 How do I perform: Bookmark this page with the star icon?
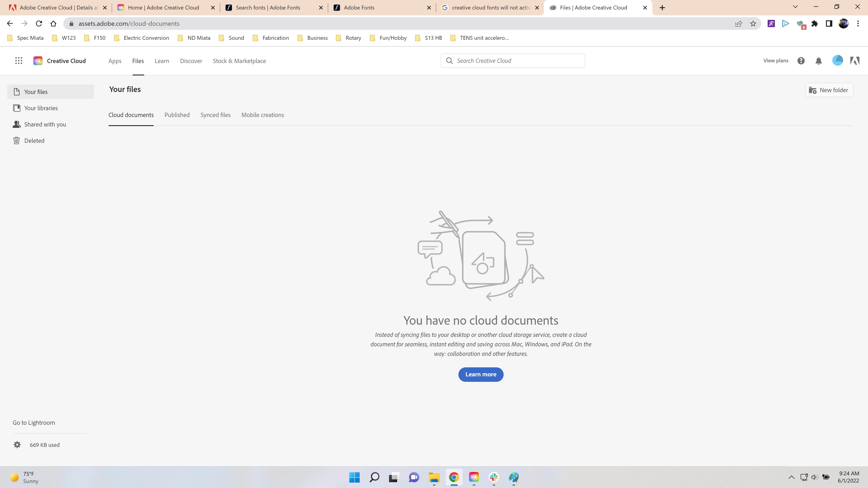753,23
